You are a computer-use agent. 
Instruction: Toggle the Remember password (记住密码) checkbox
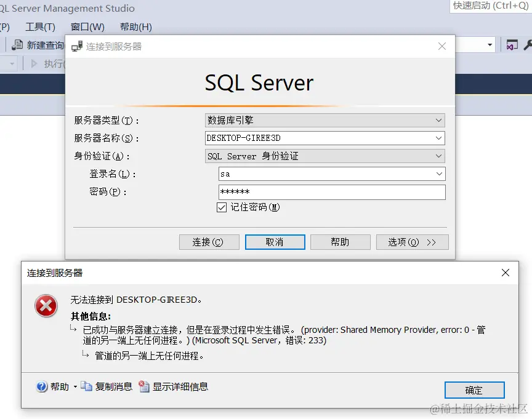tap(222, 207)
